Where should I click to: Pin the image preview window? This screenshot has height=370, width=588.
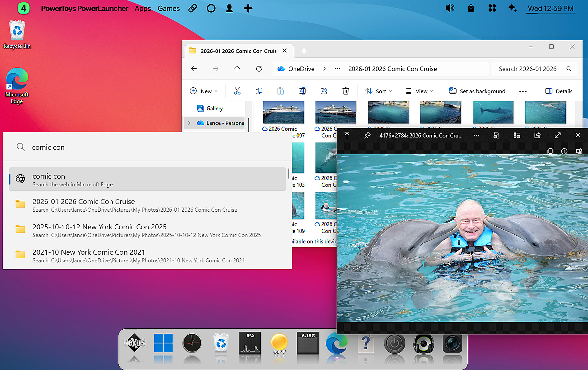[x=367, y=135]
